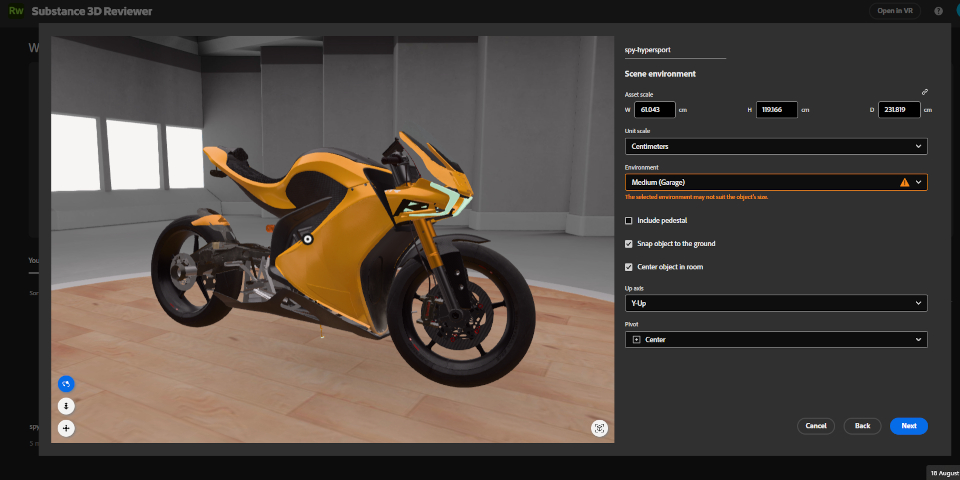Screen dimensions: 960x480
Task: Uncheck Snap object to the ground
Action: pos(628,244)
